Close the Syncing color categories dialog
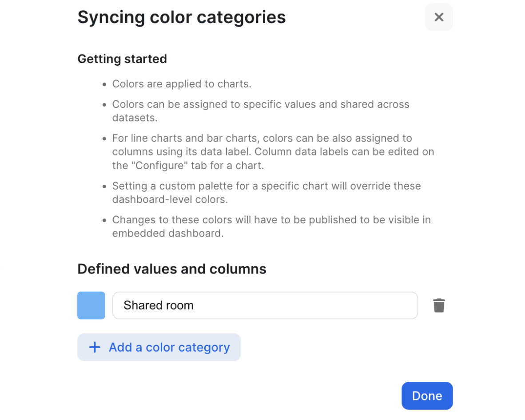525x420 pixels. pos(439,17)
